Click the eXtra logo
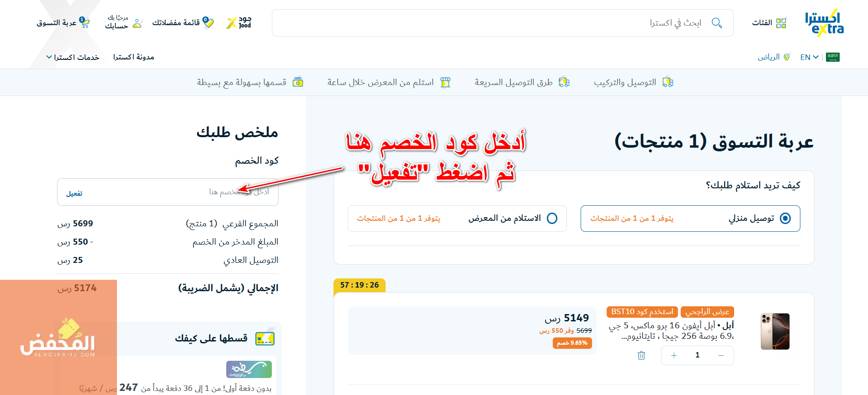 (x=824, y=22)
